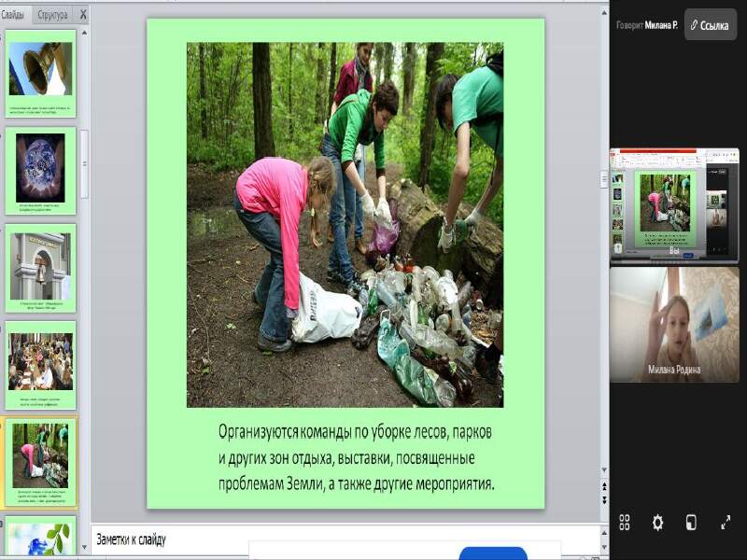Toggle the side panel layout icon
The height and width of the screenshot is (560, 747).
(x=691, y=523)
